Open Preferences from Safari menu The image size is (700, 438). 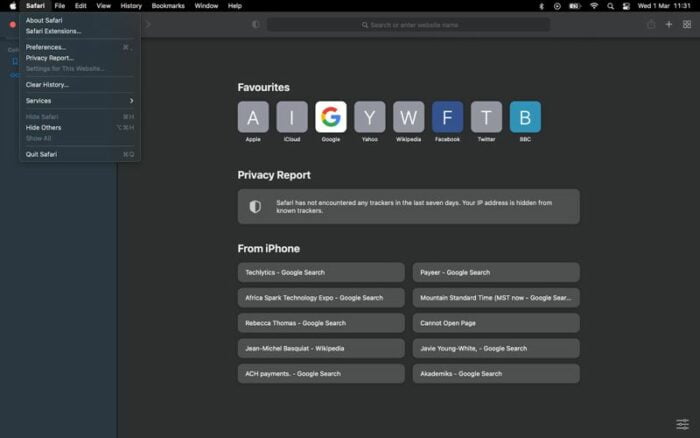coord(79,47)
